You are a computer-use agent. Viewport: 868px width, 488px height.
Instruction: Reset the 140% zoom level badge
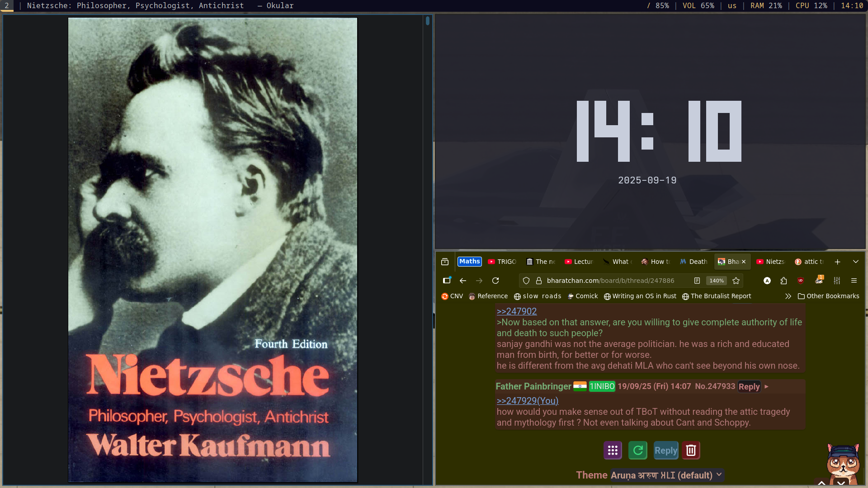coord(717,281)
